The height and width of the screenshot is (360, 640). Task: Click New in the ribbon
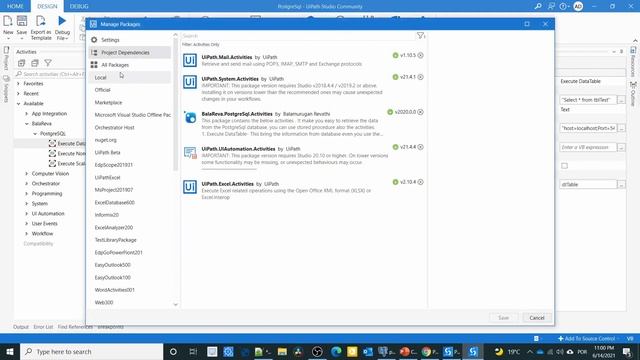(x=8, y=27)
